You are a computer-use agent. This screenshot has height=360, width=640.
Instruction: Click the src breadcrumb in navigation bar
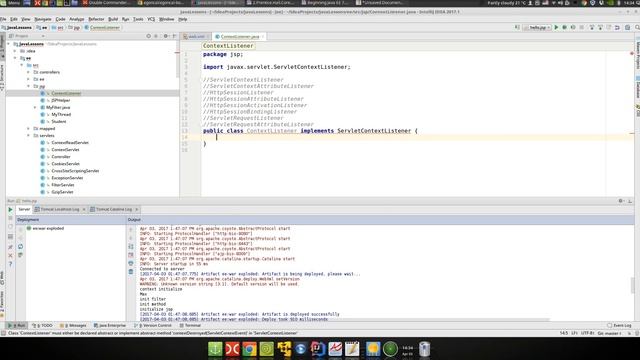pos(59,27)
